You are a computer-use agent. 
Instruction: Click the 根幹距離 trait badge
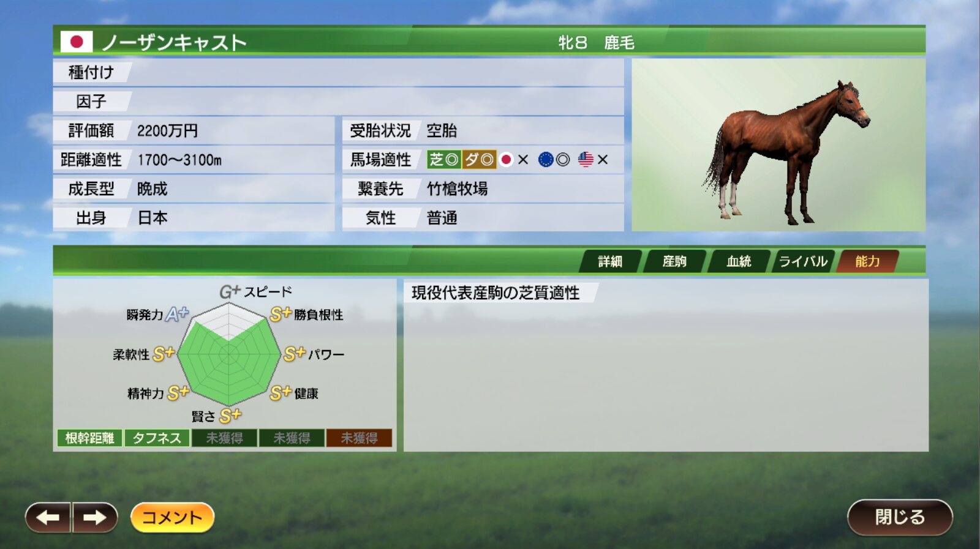coord(90,438)
